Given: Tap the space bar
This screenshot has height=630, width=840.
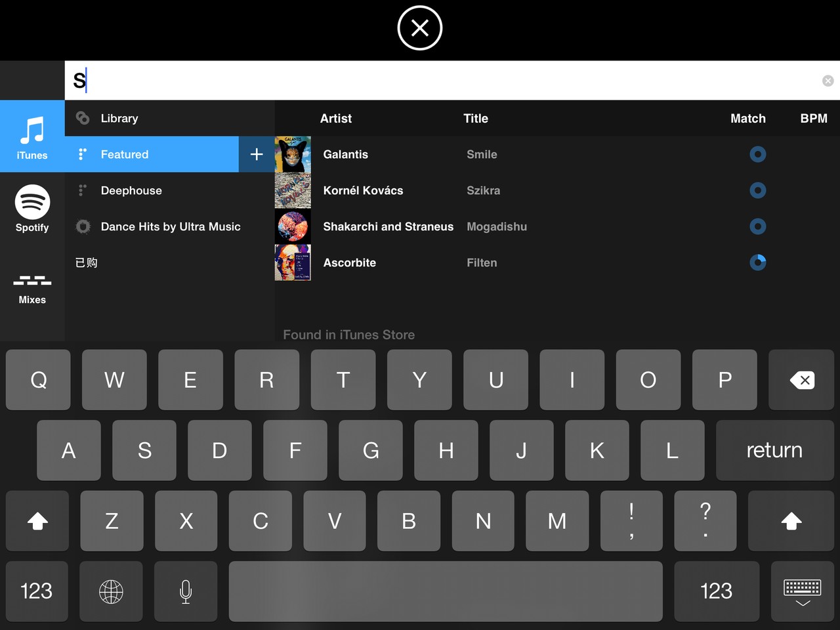Looking at the screenshot, I should pyautogui.click(x=446, y=591).
